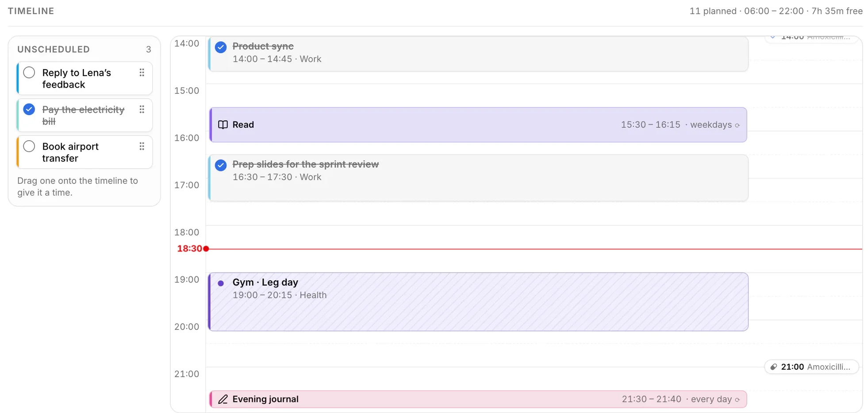The height and width of the screenshot is (413, 868).
Task: Click the unscheduled count 3
Action: 149,50
